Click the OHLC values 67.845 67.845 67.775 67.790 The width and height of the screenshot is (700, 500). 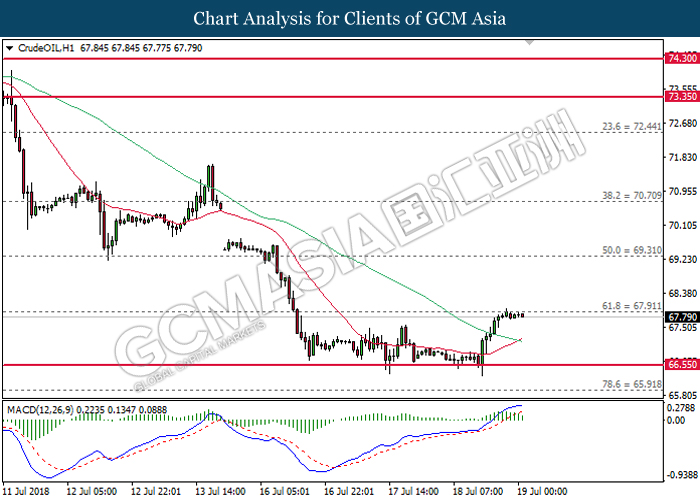141,48
